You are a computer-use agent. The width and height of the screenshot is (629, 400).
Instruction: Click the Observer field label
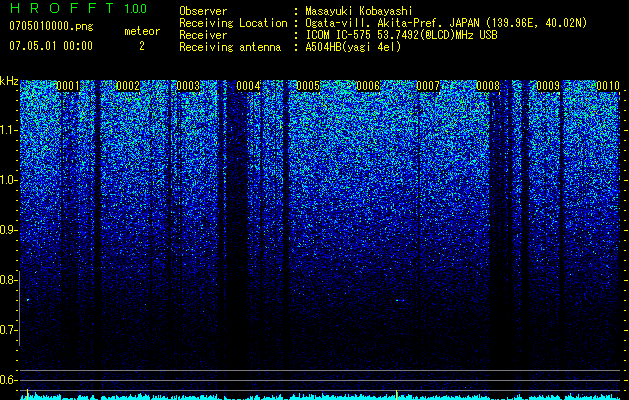point(203,11)
